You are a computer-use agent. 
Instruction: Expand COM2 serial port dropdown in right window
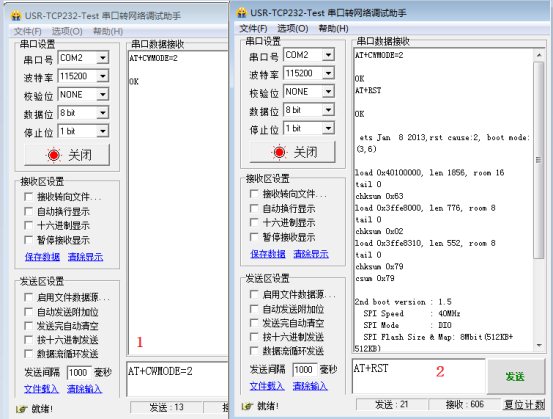click(x=328, y=55)
